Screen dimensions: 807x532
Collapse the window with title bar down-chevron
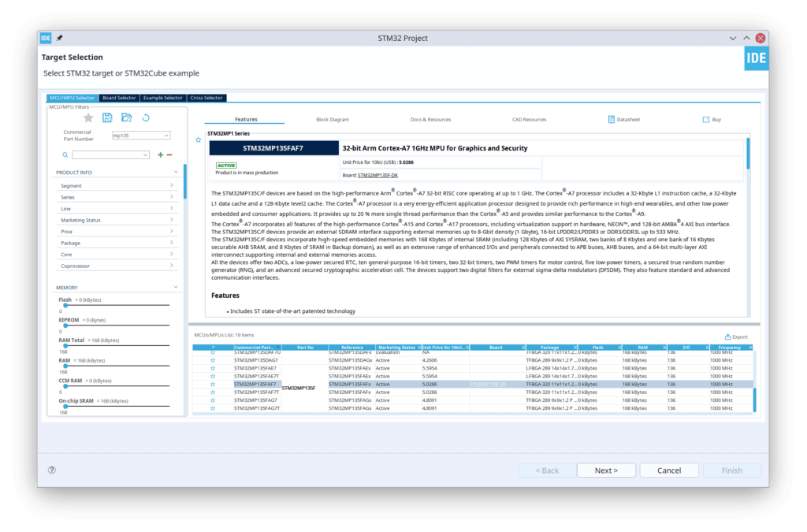coord(732,38)
